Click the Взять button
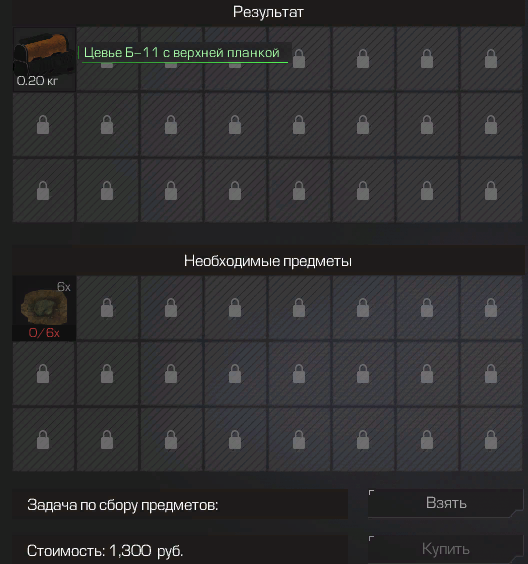The height and width of the screenshot is (564, 528). point(446,503)
